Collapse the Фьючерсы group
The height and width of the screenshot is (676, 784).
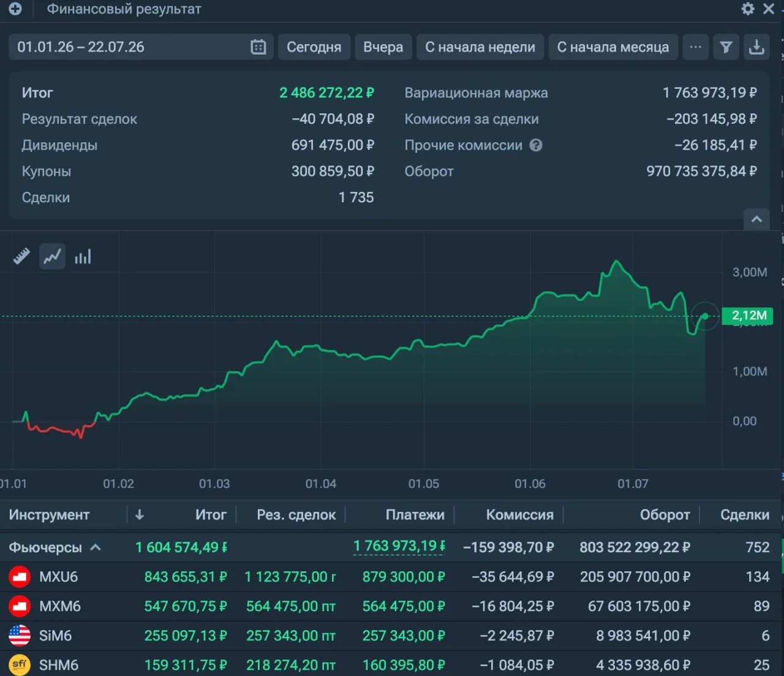[96, 547]
